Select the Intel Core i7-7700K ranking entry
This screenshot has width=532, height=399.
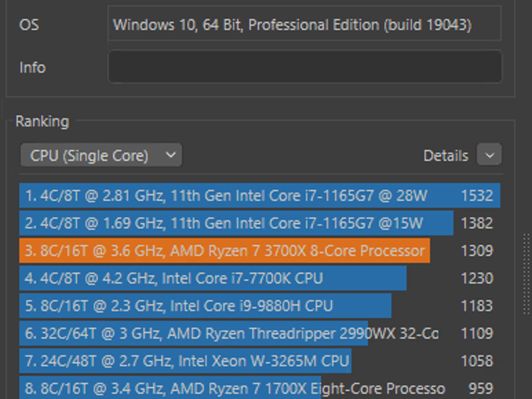click(x=182, y=278)
